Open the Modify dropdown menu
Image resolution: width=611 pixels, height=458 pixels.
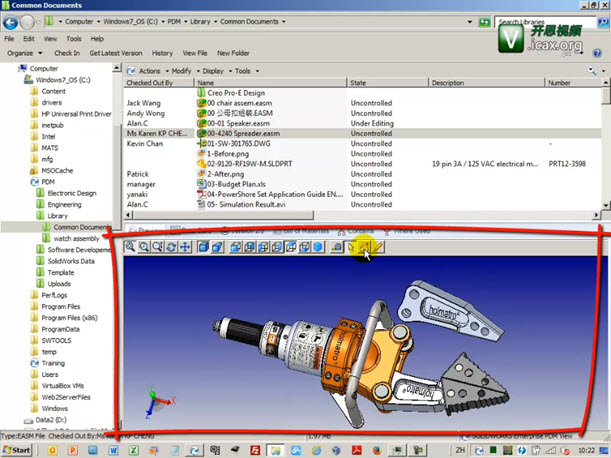[182, 71]
